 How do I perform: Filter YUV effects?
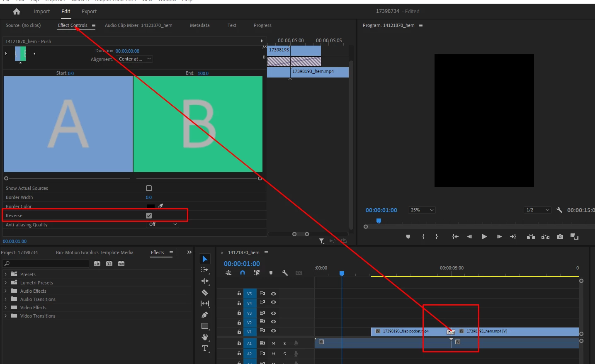tap(121, 263)
